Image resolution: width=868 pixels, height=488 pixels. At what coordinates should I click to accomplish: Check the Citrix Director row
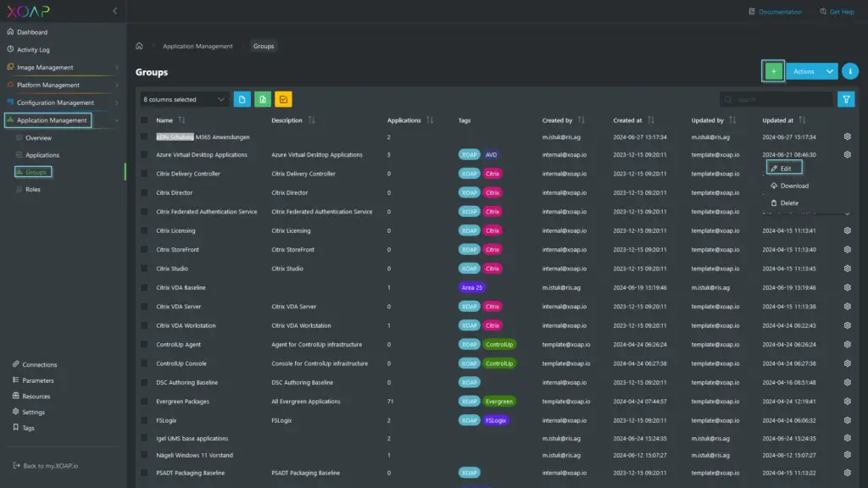tap(144, 192)
